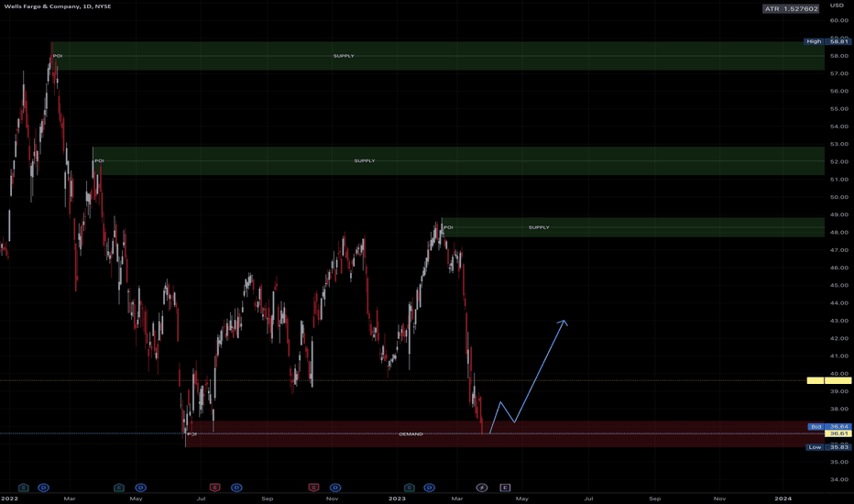The height and width of the screenshot is (504, 854).
Task: Click the 45.00 price axis tick
Action: click(839, 286)
